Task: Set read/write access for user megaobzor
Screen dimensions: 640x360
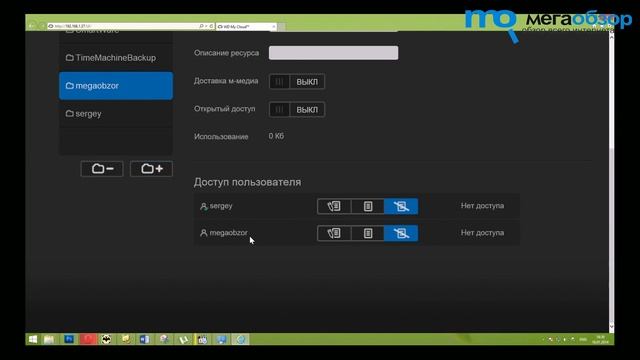Action: pyautogui.click(x=334, y=233)
